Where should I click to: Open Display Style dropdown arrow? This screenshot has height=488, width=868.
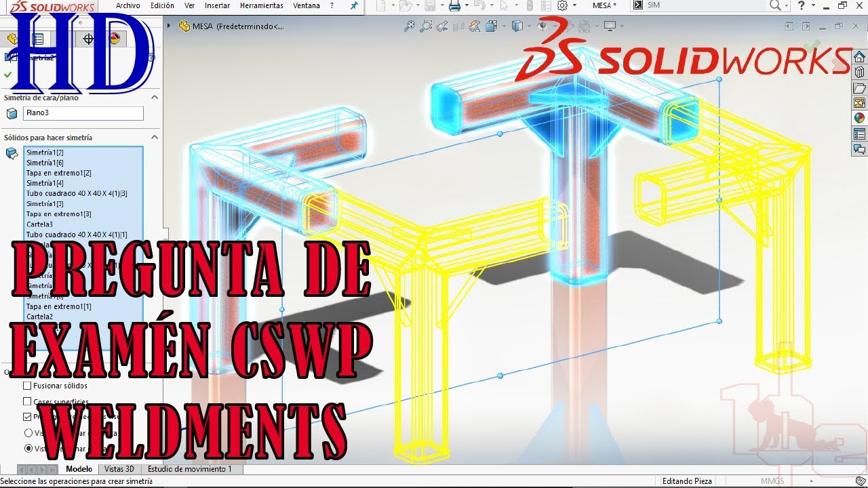(x=528, y=26)
